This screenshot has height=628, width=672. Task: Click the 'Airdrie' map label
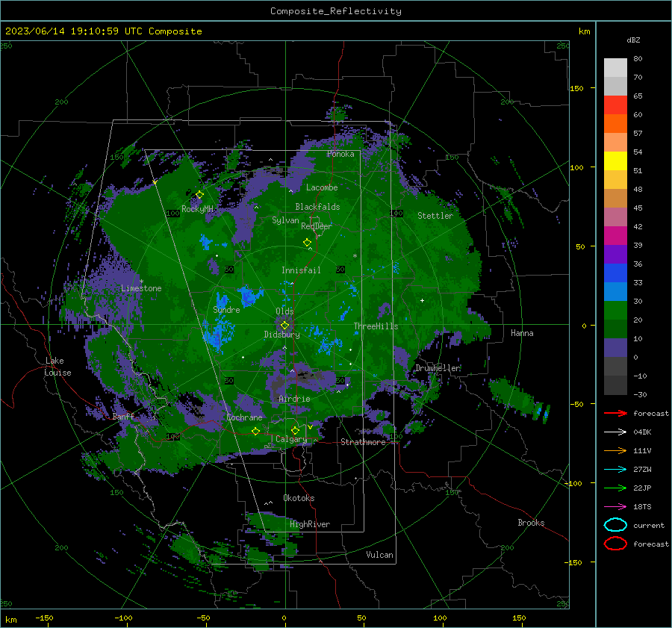pyautogui.click(x=294, y=399)
